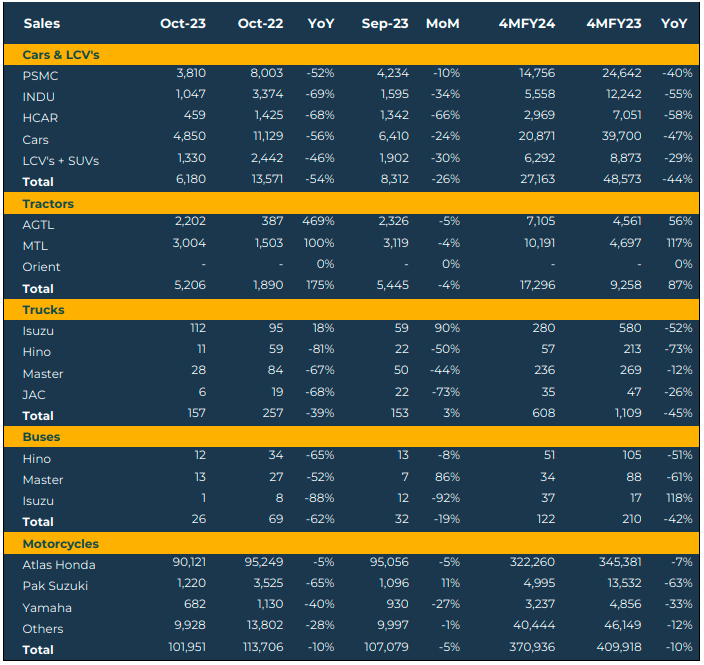
Task: Click PSMC Oct-22 value 8,003
Action: tap(267, 73)
